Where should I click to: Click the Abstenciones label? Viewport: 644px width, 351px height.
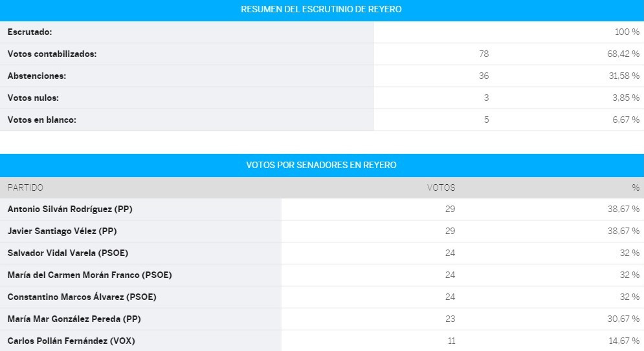pos(36,76)
